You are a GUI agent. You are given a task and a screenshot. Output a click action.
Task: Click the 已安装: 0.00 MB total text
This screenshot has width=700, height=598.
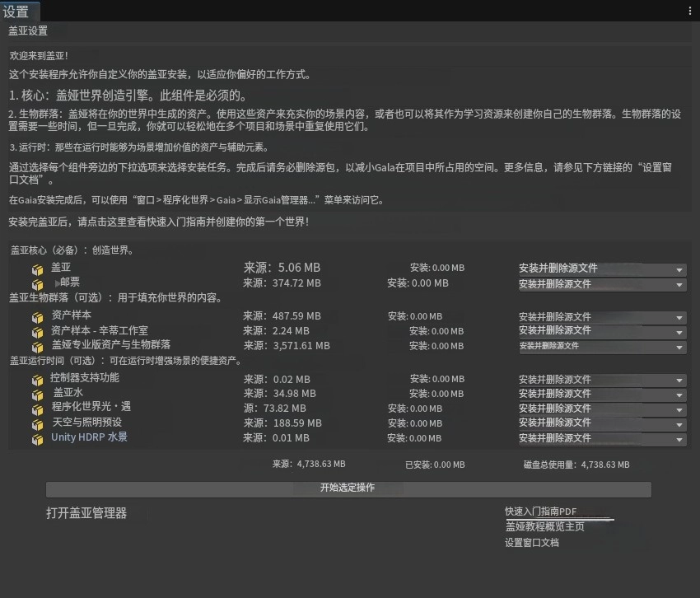(x=435, y=465)
